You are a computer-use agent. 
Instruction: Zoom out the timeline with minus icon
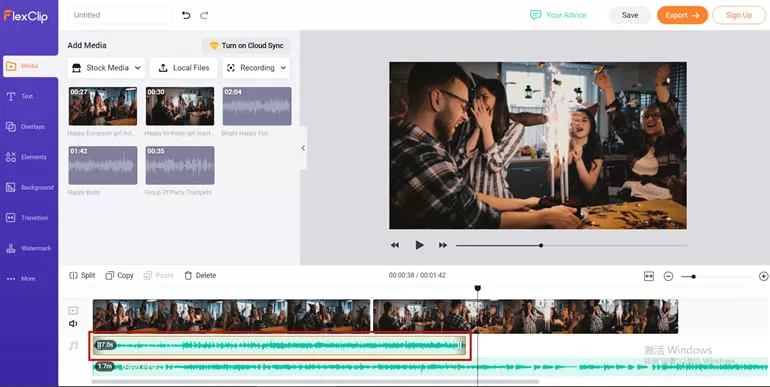668,276
